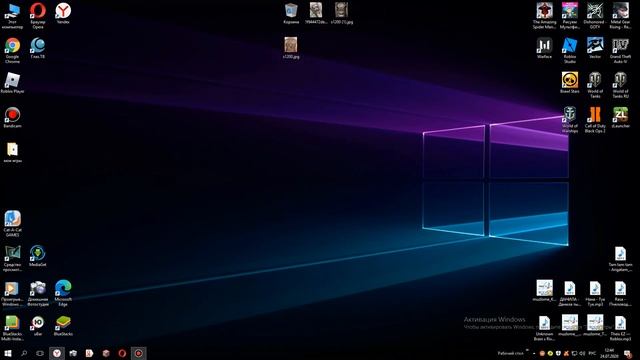The height and width of the screenshot is (360, 640).
Task: Select the Рисуем Мультфильмы shortcut
Action: pyautogui.click(x=570, y=16)
